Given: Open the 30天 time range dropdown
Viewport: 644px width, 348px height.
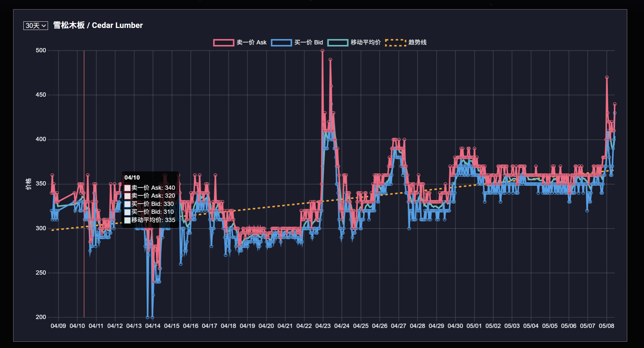Looking at the screenshot, I should 36,26.
